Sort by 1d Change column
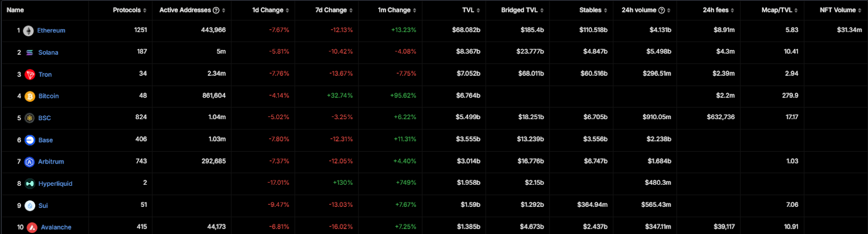The height and width of the screenshot is (234, 868). tap(270, 10)
